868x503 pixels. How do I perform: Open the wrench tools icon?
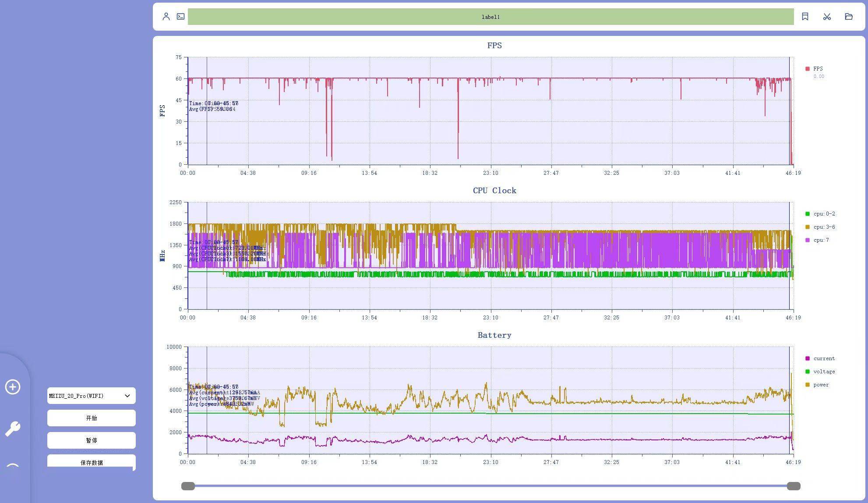(13, 429)
